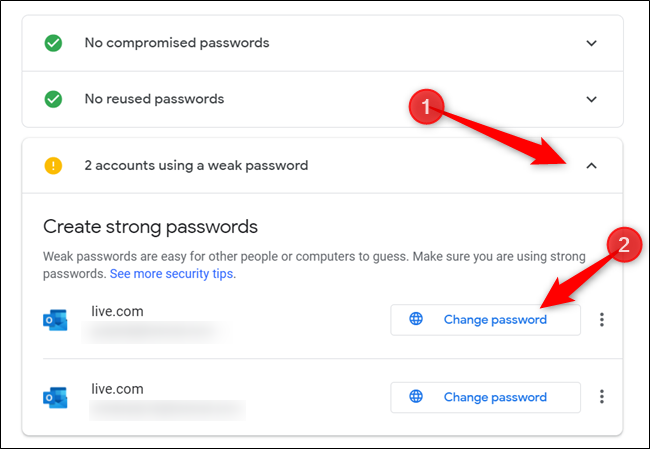Viewport: 650px width, 449px height.
Task: Open three-dot menu for first live.com entry
Action: click(x=601, y=320)
